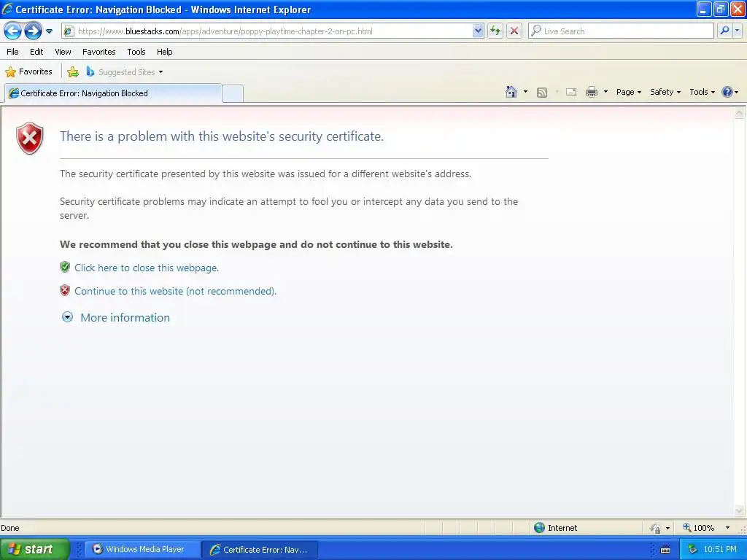Click the bluestacks URL in address bar
Viewport: 747px width, 560px height.
(x=225, y=31)
